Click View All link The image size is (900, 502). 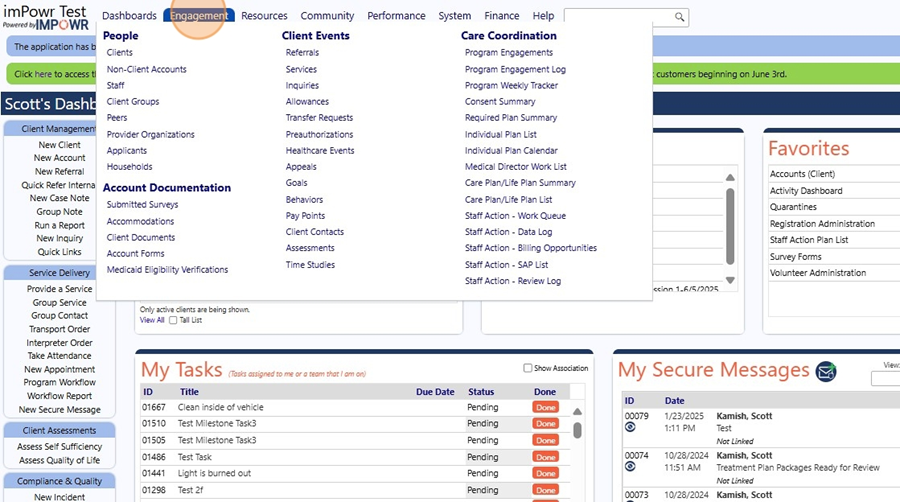[x=152, y=320]
